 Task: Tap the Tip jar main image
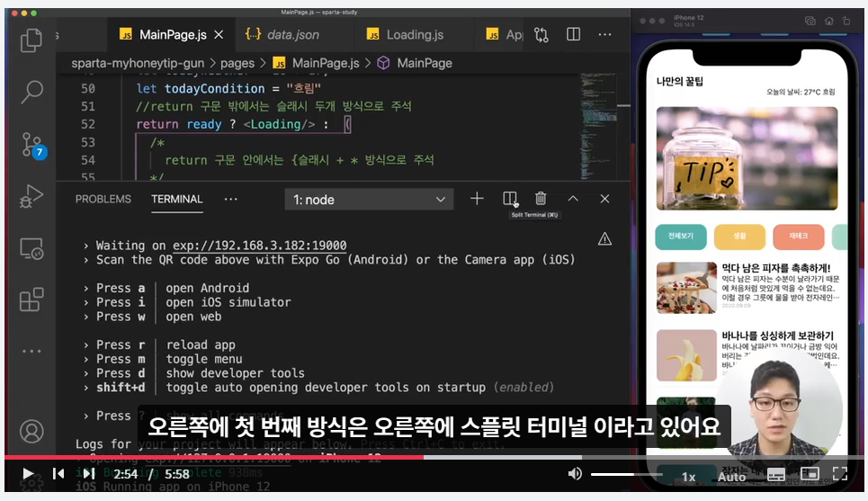pyautogui.click(x=747, y=158)
